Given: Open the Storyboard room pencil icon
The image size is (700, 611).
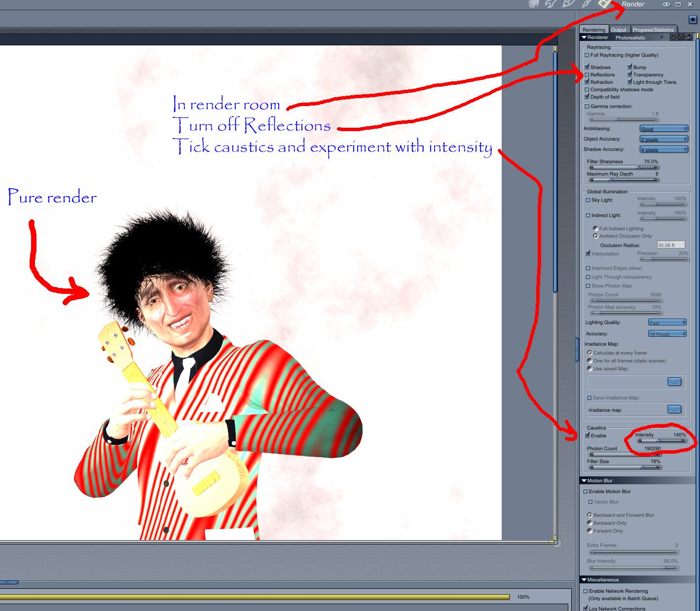Looking at the screenshot, I should [x=569, y=4].
